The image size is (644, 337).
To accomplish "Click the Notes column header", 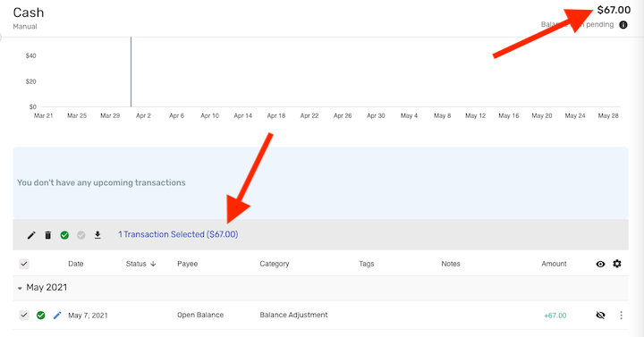I will pos(451,264).
